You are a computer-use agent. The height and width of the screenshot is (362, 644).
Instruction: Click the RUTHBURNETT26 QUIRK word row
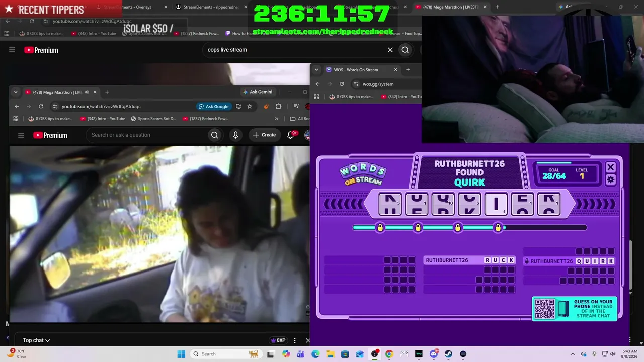pos(569,261)
